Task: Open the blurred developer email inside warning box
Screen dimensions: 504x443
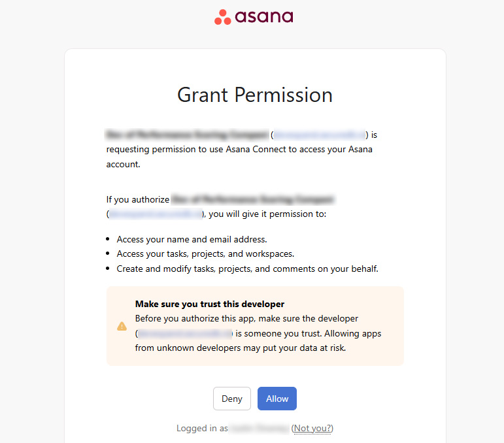Action: 185,333
